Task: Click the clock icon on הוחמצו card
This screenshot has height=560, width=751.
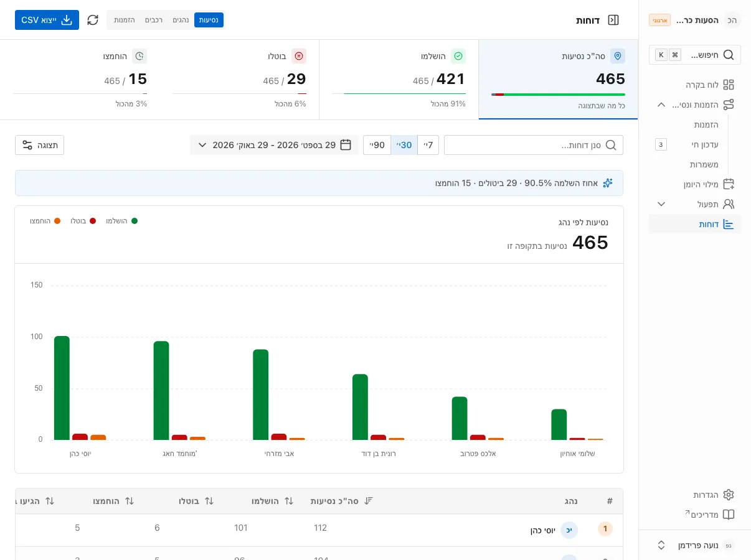Action: 139,56
